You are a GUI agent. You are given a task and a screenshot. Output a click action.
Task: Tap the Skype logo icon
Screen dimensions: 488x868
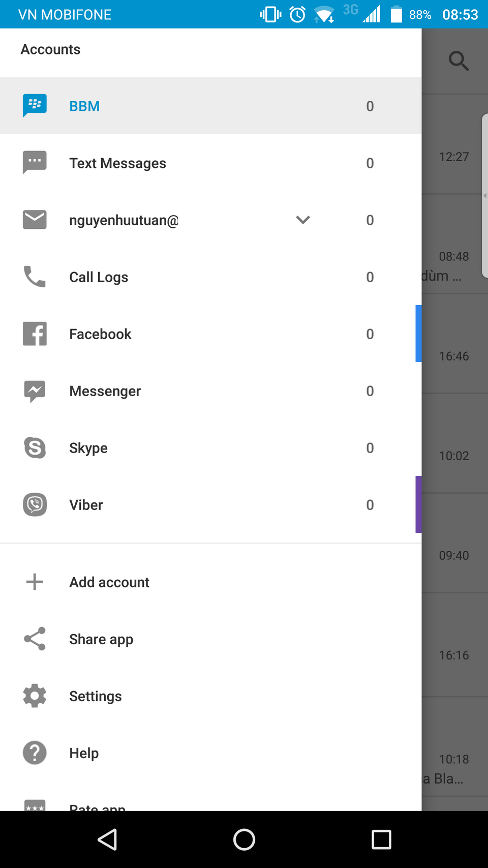click(x=35, y=447)
